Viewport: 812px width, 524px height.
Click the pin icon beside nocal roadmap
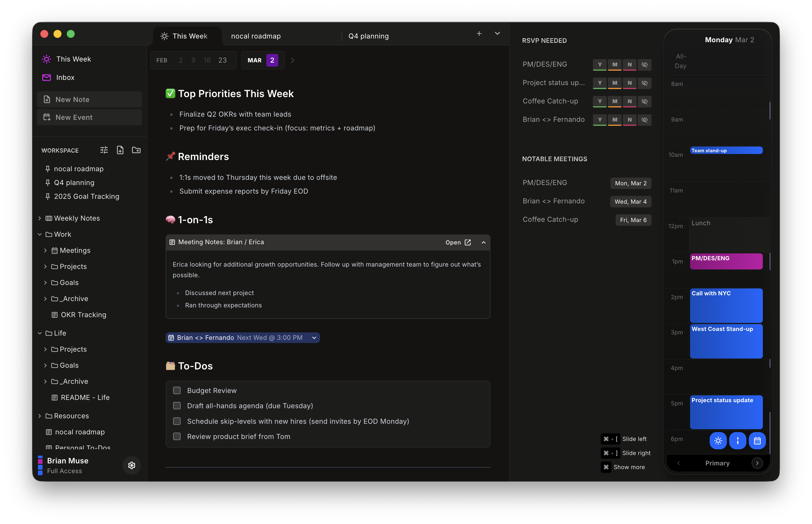tap(48, 168)
